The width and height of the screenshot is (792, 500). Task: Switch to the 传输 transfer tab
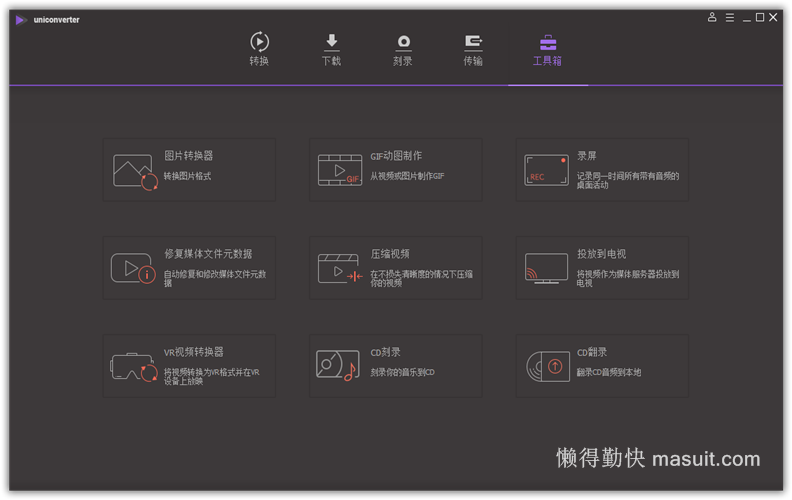pyautogui.click(x=473, y=49)
